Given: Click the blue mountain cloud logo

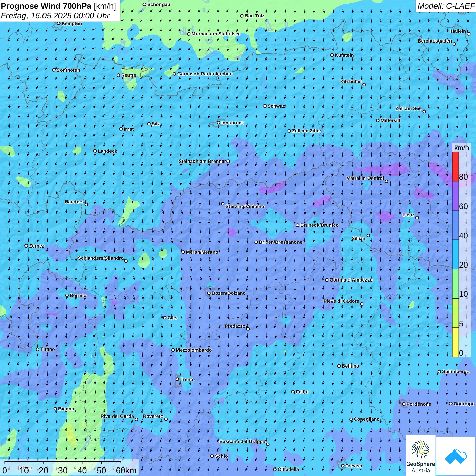Looking at the screenshot, I should (456, 456).
